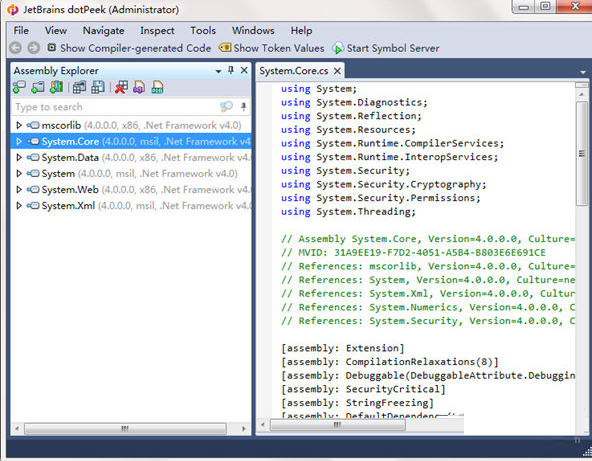Select the System (4.0.0.0, msil) assembly row
The height and width of the screenshot is (461, 592).
coord(131,173)
